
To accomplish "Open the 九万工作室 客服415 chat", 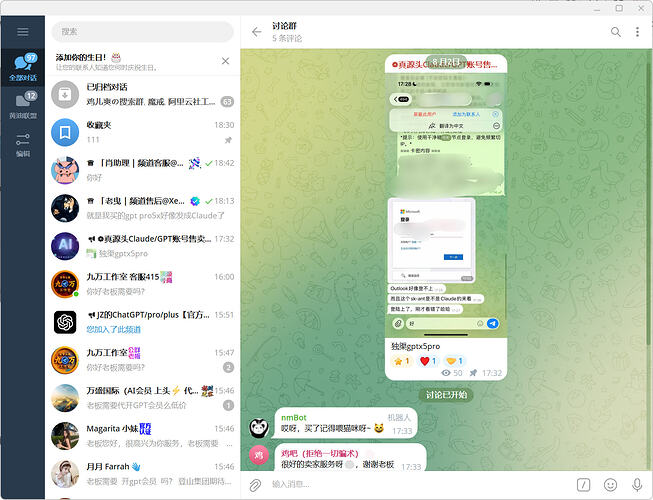I will [x=143, y=284].
